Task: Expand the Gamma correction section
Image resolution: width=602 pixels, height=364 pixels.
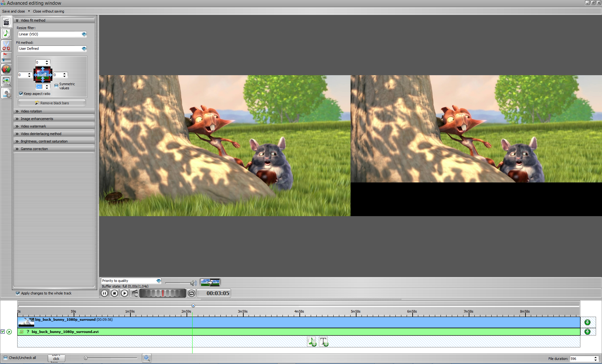Action: [x=54, y=149]
